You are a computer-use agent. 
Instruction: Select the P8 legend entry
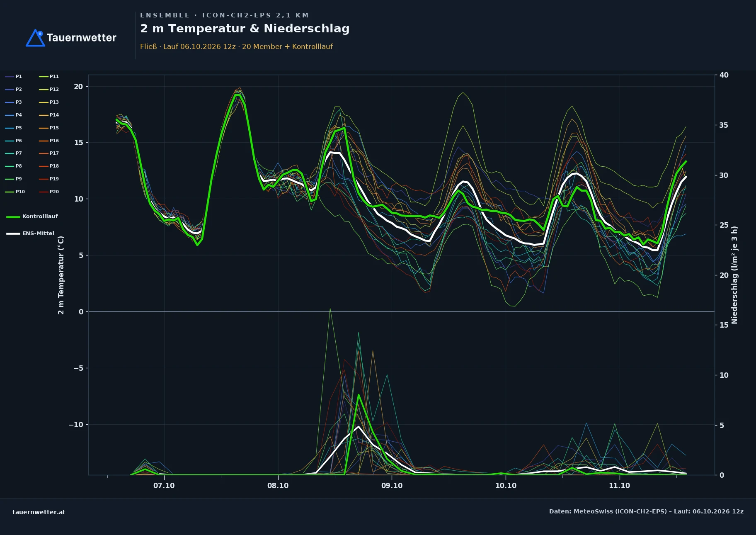click(x=14, y=166)
